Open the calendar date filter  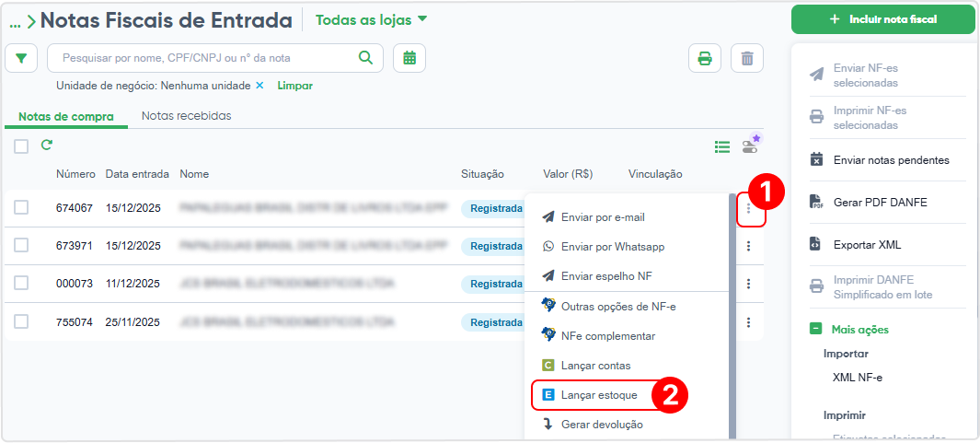click(x=409, y=58)
